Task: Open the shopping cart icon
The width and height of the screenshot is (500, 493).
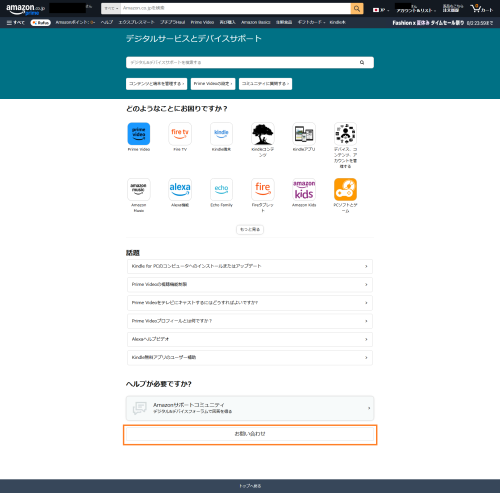Action: [x=481, y=9]
